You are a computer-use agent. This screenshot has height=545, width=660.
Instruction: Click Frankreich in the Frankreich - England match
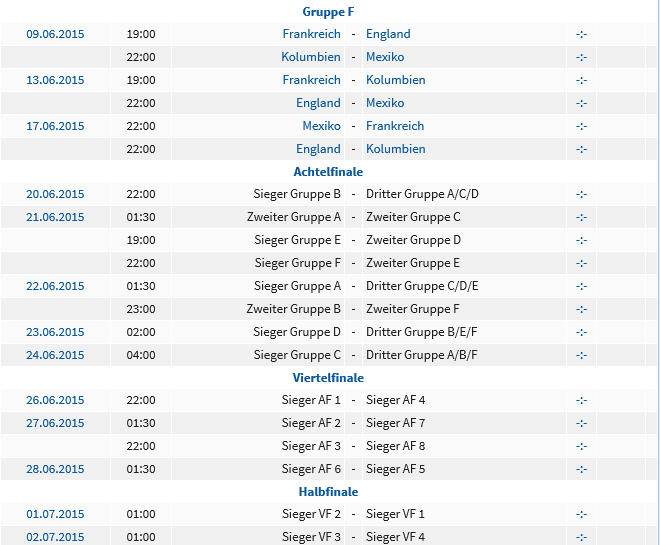(x=311, y=34)
